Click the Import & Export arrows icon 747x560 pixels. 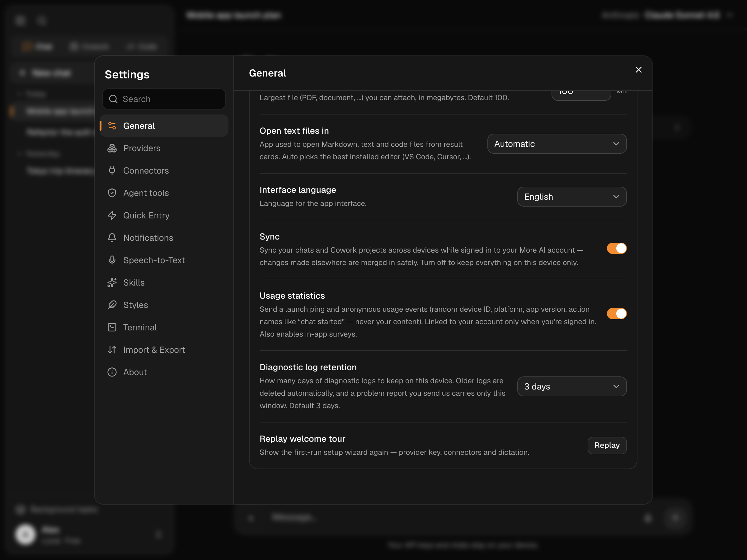tap(112, 350)
